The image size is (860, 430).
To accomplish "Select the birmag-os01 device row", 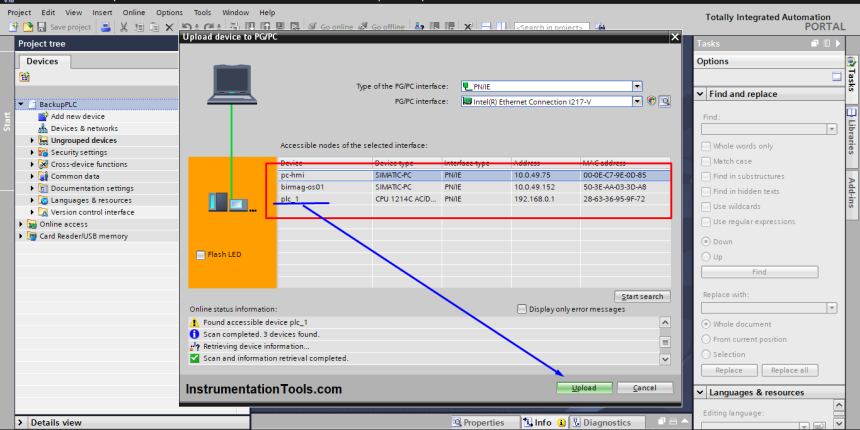I will point(475,187).
